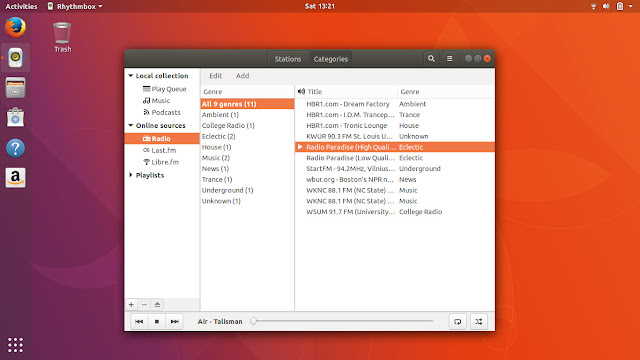Select wbur.org - Boston's NPR station

click(x=395, y=180)
